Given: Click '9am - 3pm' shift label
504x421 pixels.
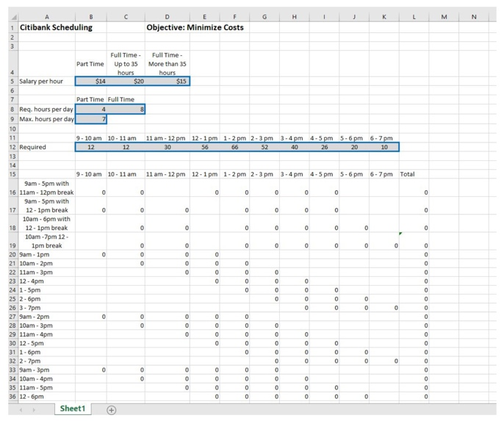Looking at the screenshot, I should pyautogui.click(x=35, y=370).
